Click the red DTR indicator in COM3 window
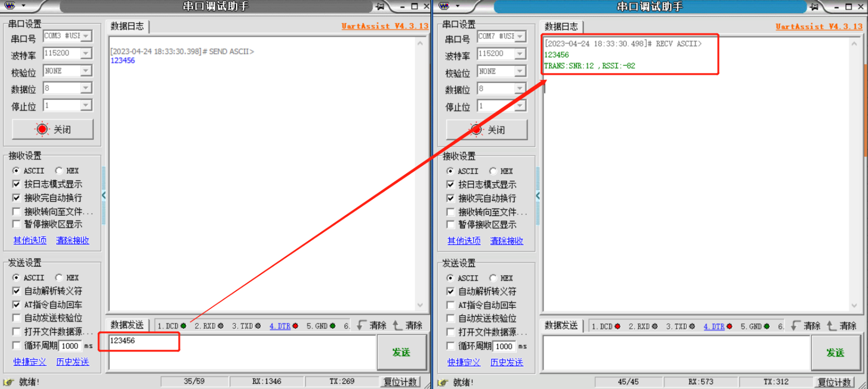The height and width of the screenshot is (389, 868). 295,326
